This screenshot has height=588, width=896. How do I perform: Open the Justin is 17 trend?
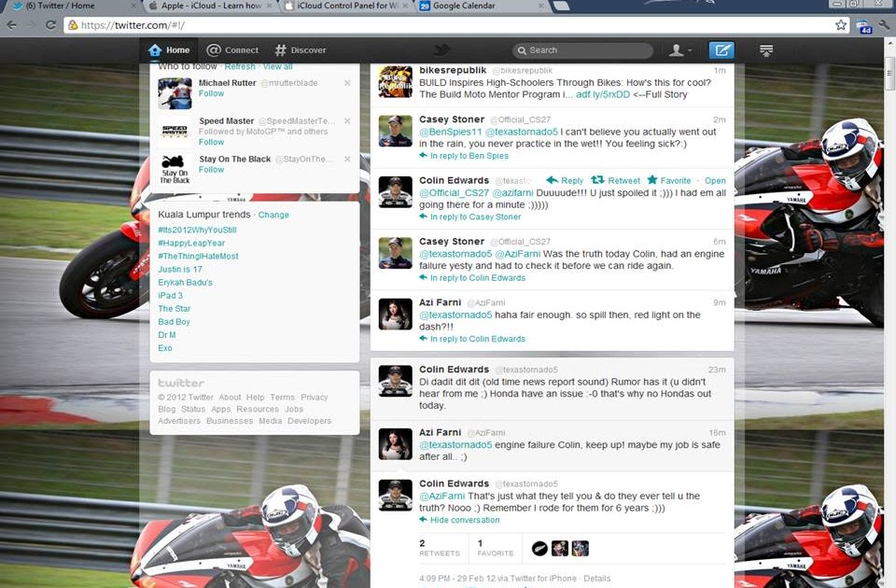(x=180, y=269)
